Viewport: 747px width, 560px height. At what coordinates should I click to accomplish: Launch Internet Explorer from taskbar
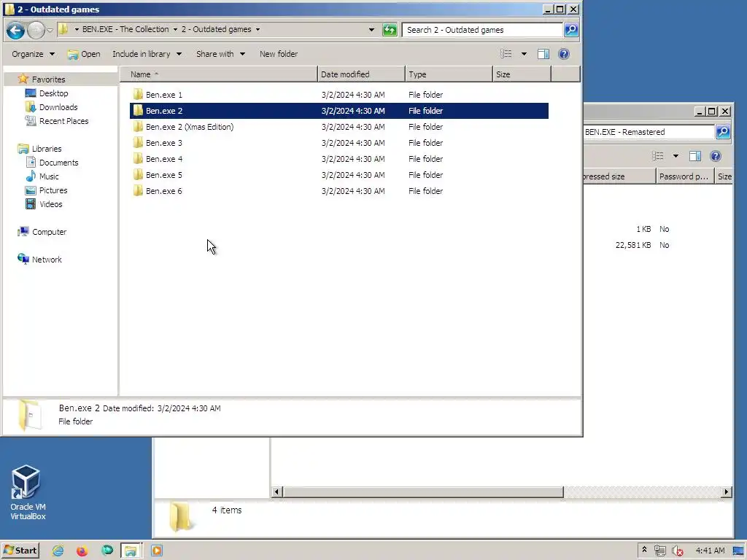click(x=58, y=551)
